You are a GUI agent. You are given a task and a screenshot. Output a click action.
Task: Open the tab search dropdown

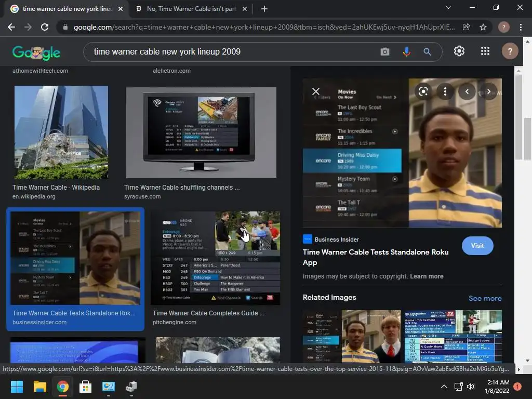tap(448, 7)
